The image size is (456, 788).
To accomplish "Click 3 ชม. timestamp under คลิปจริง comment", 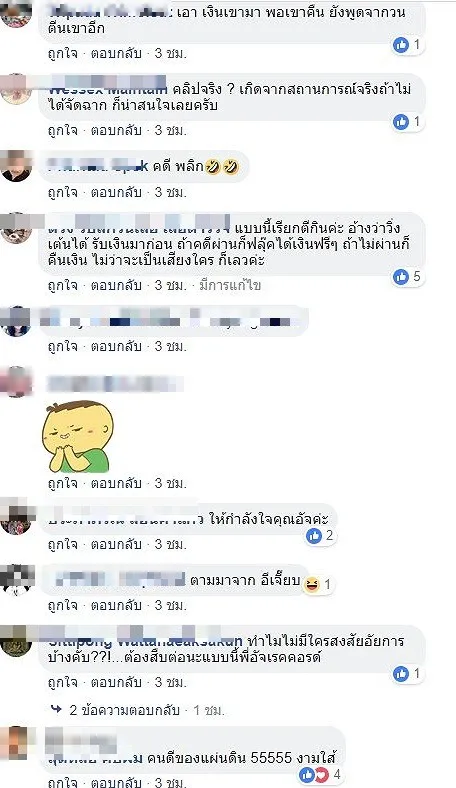I will (x=170, y=130).
